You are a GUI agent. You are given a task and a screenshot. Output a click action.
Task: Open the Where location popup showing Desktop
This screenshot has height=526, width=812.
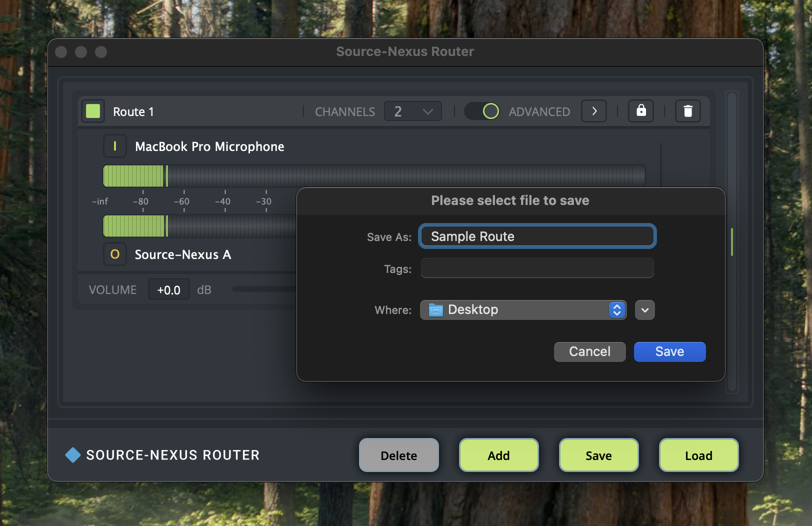(523, 310)
